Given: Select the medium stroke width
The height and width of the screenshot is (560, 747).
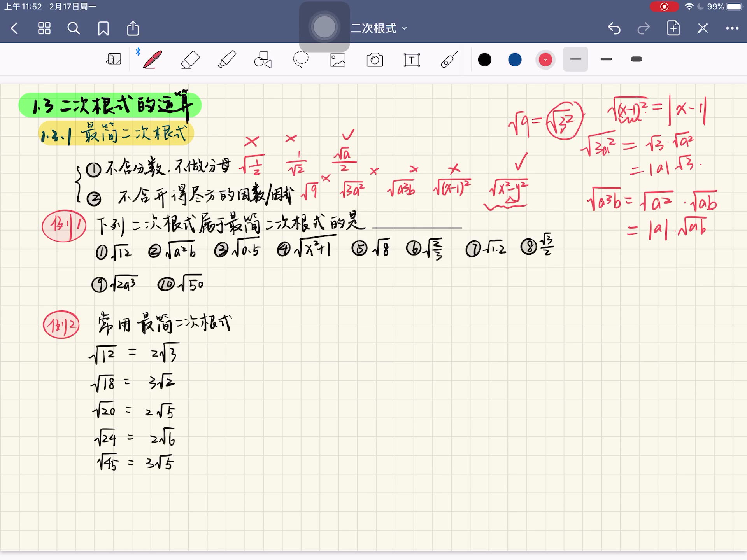Looking at the screenshot, I should [606, 59].
